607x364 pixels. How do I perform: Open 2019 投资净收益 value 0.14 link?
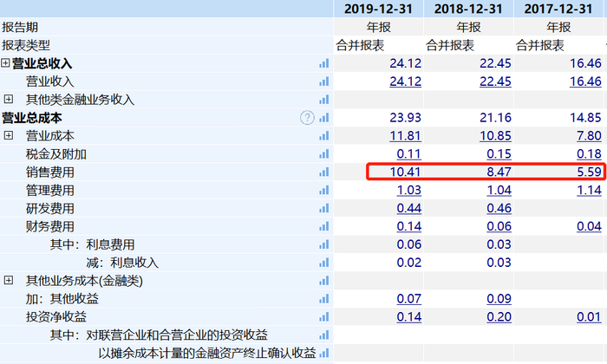(x=408, y=317)
